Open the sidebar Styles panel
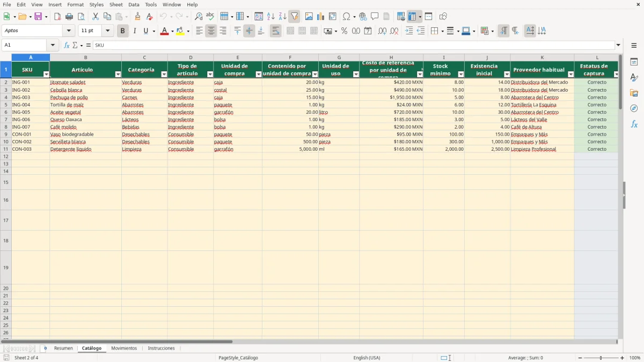 click(634, 77)
